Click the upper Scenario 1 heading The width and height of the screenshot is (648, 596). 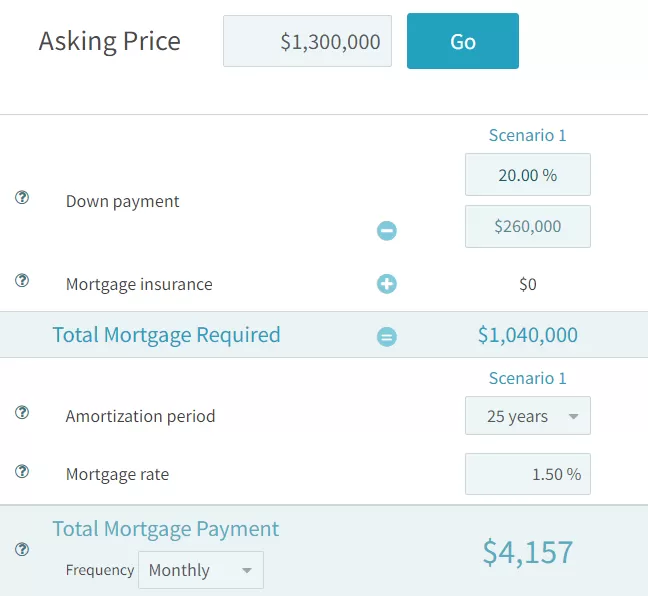click(528, 135)
